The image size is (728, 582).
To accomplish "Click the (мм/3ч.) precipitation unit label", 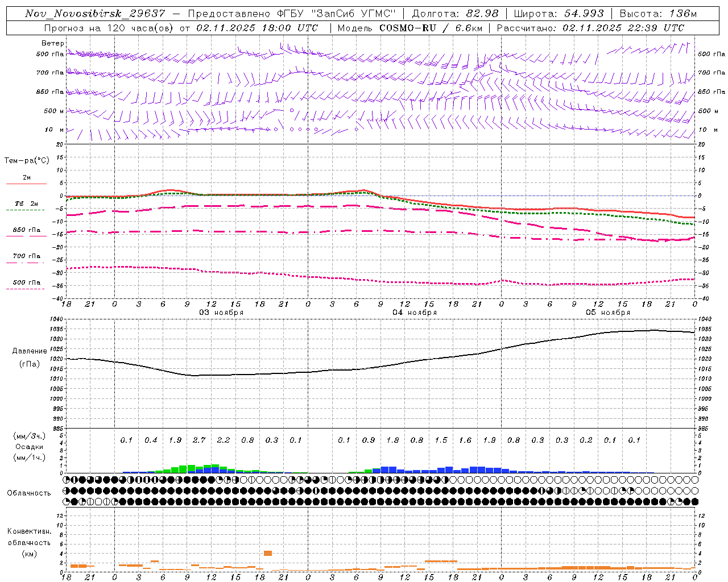I will [x=30, y=436].
